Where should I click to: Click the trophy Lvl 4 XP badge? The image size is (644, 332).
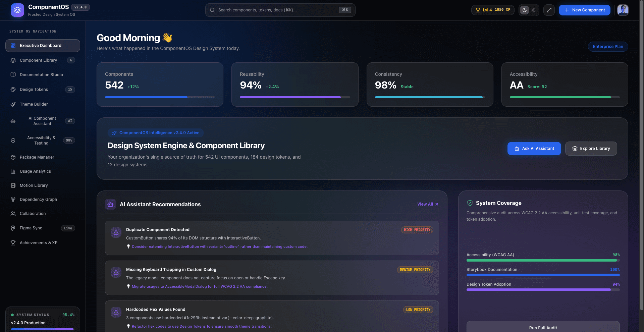pyautogui.click(x=493, y=10)
